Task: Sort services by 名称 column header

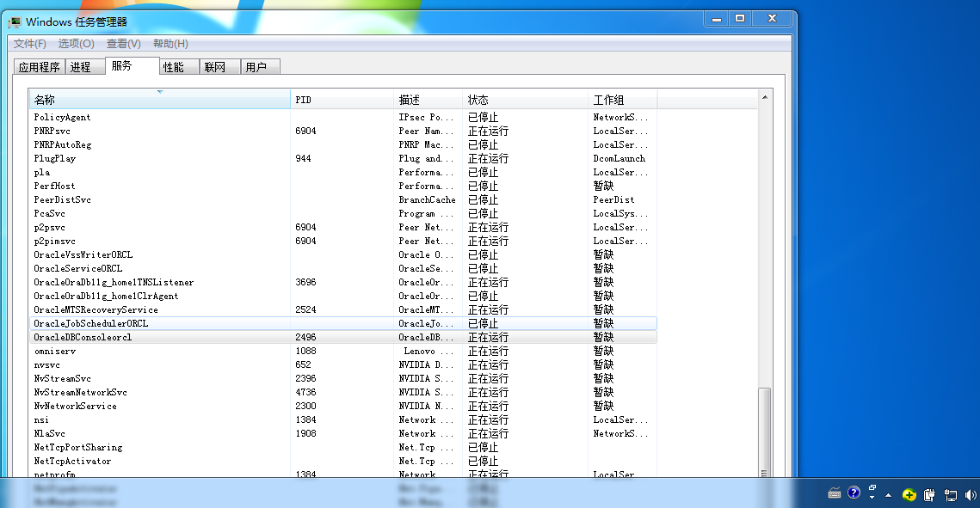Action: tap(159, 100)
